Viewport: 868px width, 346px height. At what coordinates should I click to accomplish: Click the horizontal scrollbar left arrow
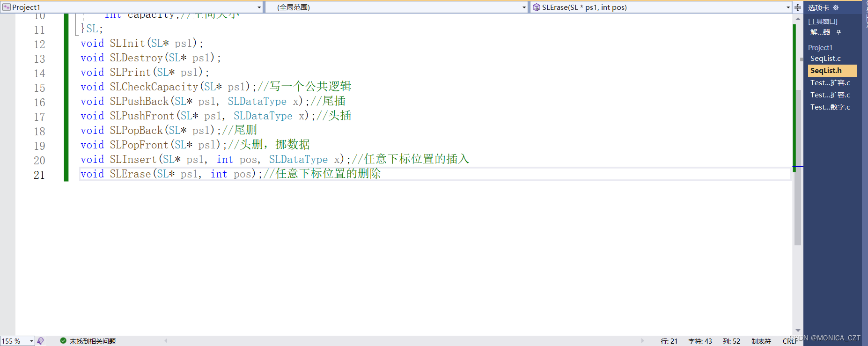(x=166, y=341)
